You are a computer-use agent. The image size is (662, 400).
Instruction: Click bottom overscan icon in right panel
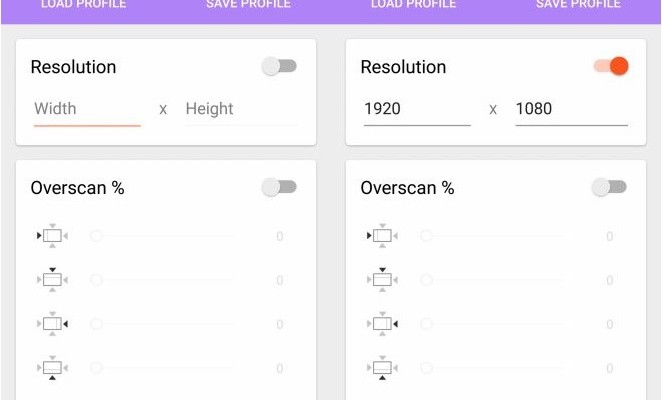382,368
